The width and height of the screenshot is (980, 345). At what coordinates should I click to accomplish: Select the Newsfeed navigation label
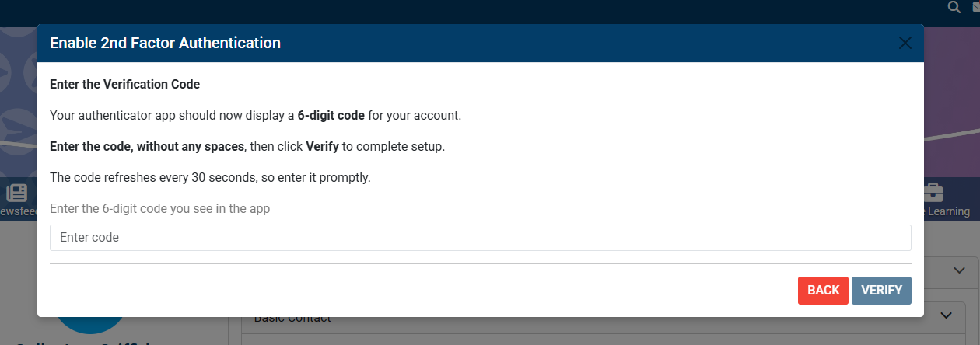[x=19, y=211]
